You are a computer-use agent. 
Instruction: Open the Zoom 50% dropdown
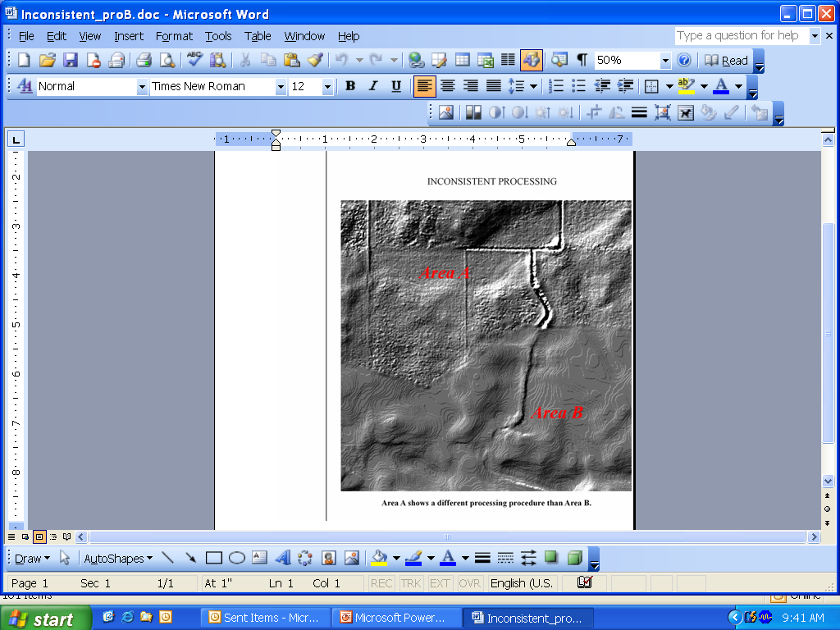click(665, 60)
